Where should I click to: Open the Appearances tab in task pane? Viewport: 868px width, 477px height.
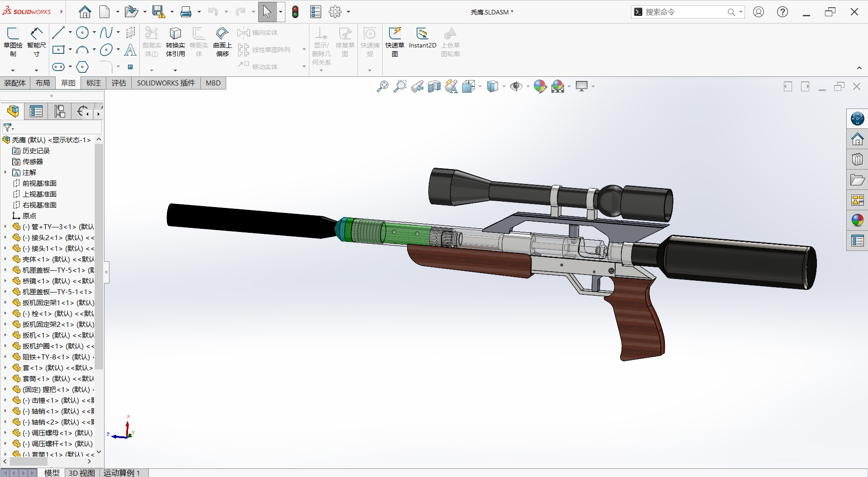coord(857,220)
